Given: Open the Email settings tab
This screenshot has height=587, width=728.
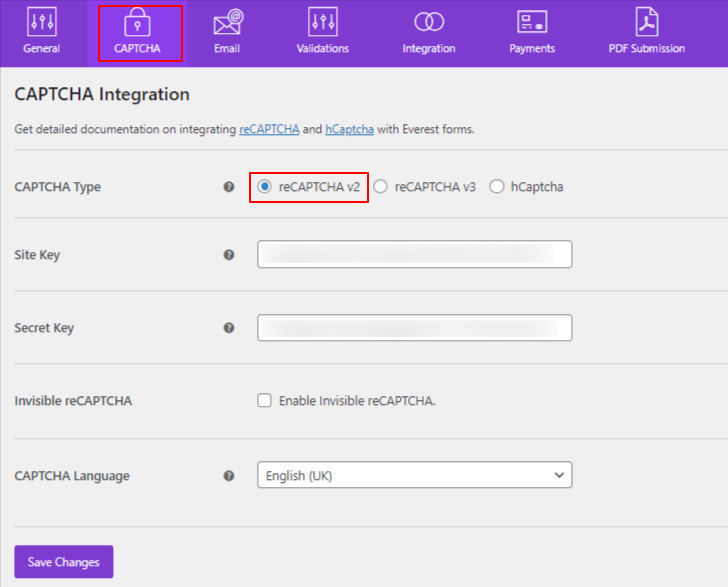Looking at the screenshot, I should click(x=227, y=33).
